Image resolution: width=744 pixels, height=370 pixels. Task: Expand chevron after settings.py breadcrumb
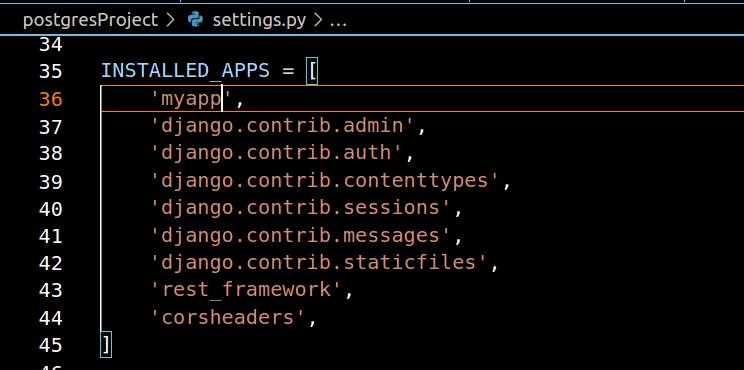point(318,20)
